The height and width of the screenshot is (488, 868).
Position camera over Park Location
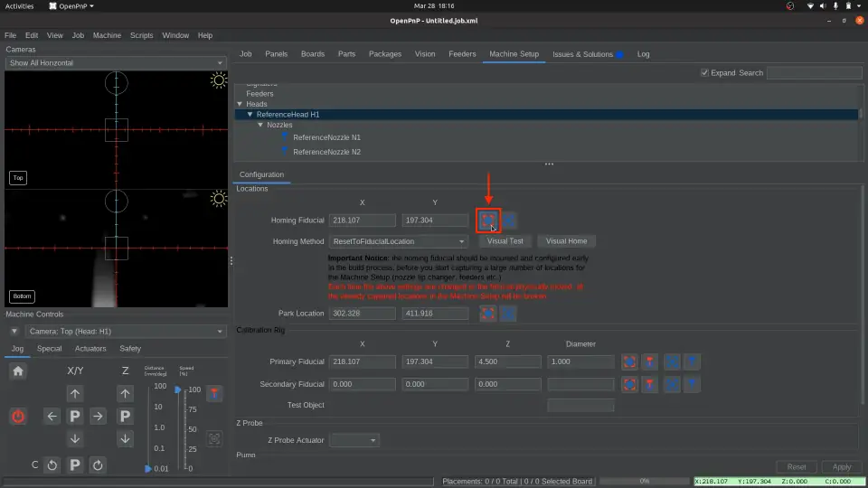(509, 314)
